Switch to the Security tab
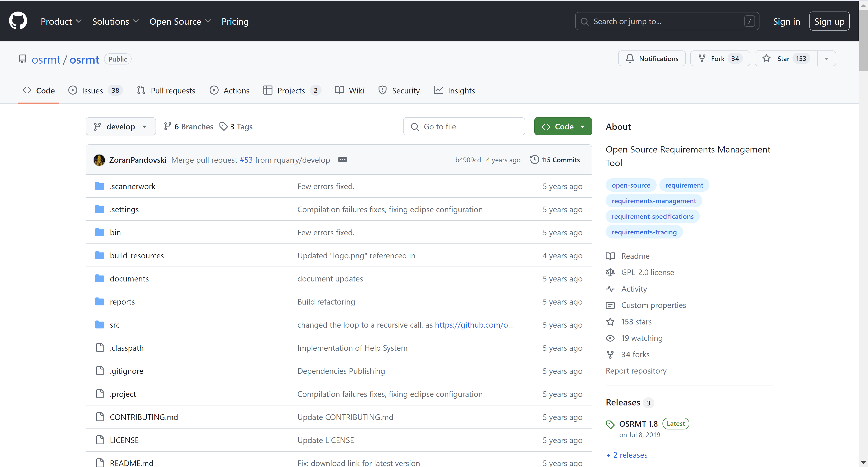 coord(399,90)
